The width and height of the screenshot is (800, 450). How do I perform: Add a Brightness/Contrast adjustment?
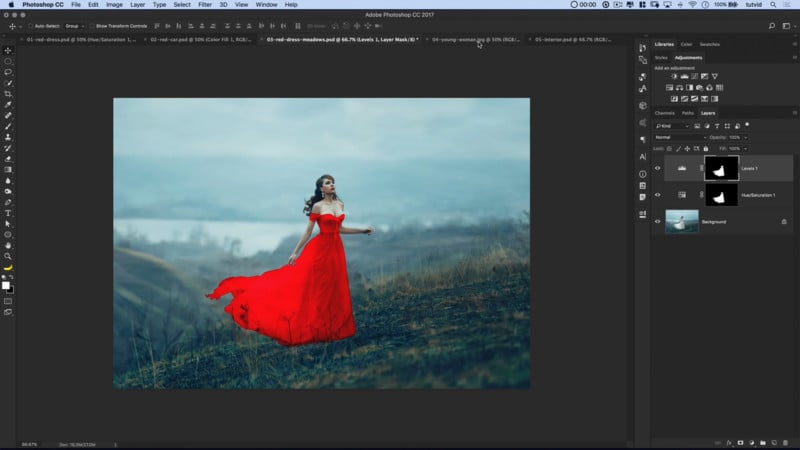pos(674,76)
